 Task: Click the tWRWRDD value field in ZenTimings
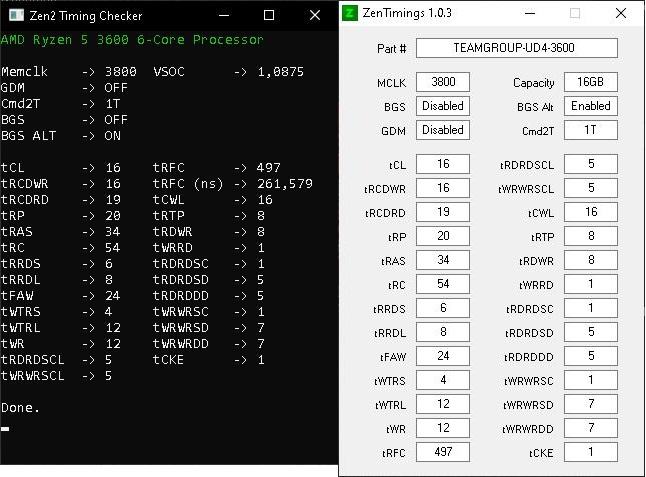click(591, 428)
